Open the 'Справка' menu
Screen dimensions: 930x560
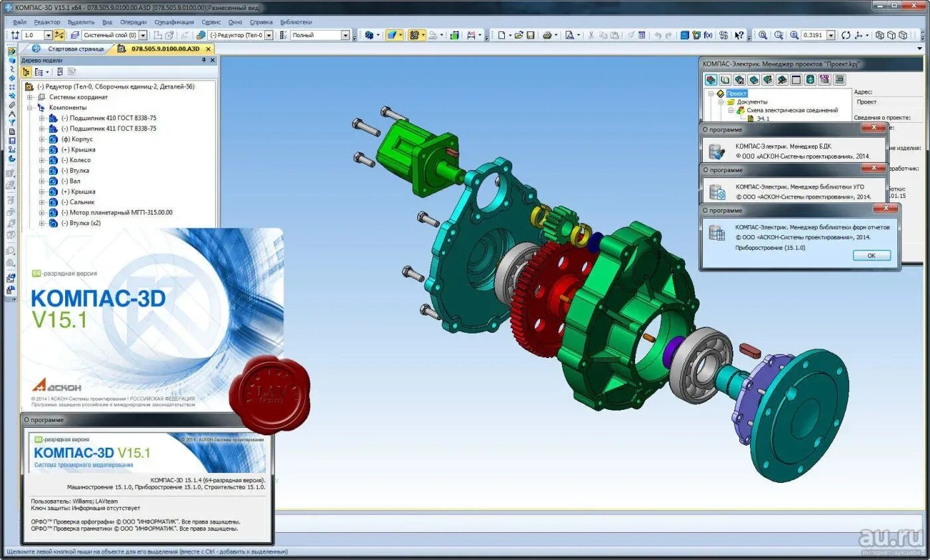pos(261,22)
